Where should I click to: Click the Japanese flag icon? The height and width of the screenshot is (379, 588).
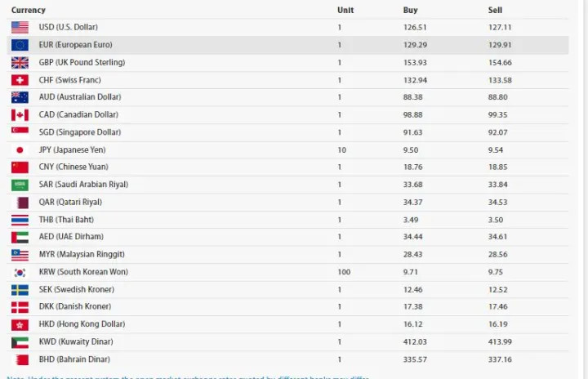tap(20, 150)
